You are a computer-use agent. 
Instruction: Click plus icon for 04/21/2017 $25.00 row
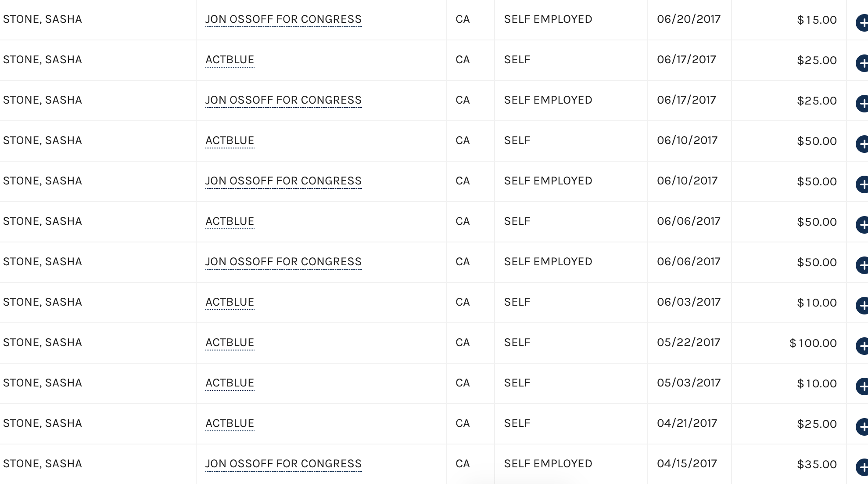pos(862,427)
